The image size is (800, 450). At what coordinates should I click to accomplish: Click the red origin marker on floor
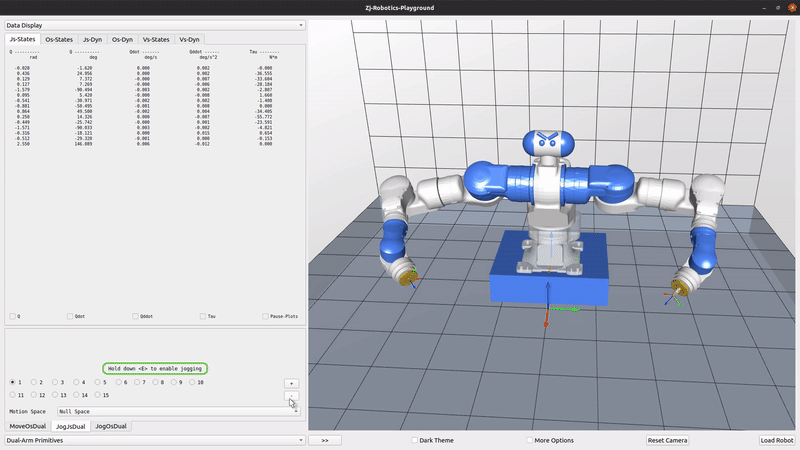pos(545,325)
